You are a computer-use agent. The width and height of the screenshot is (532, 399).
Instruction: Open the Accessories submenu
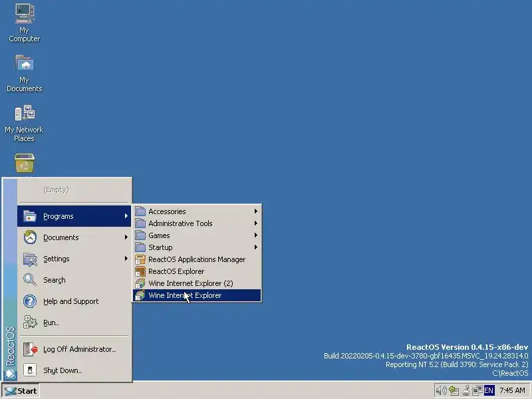pos(197,211)
